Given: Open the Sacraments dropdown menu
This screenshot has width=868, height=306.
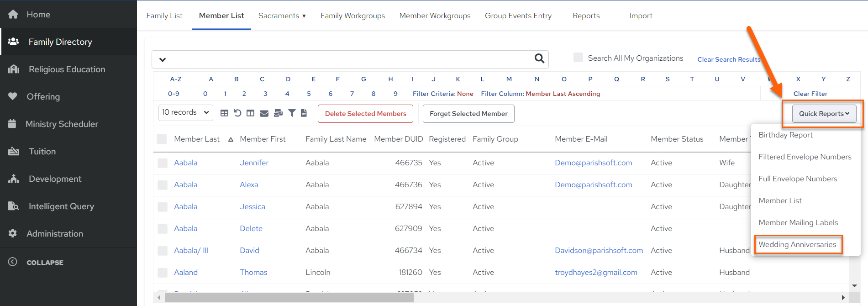Looking at the screenshot, I should pyautogui.click(x=282, y=16).
